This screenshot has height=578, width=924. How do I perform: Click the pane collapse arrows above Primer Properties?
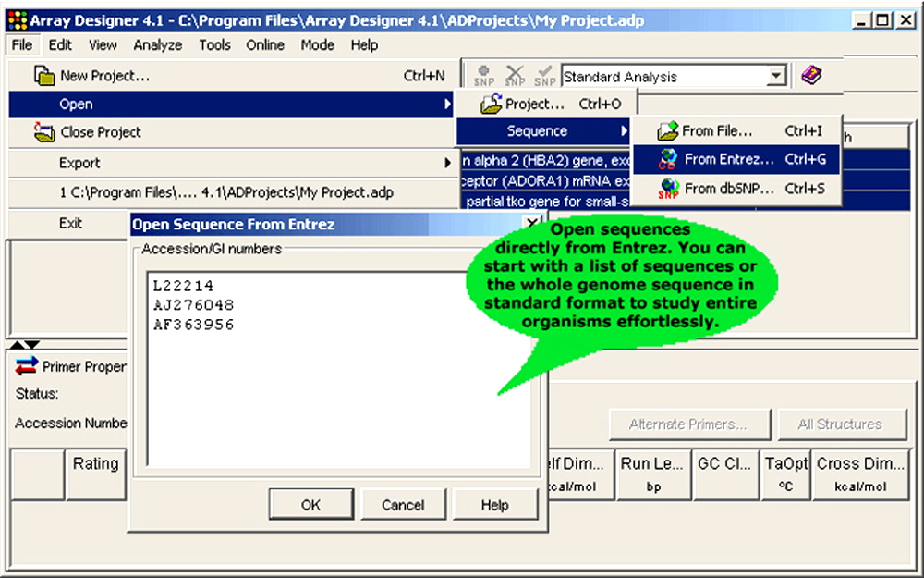pyautogui.click(x=25, y=344)
